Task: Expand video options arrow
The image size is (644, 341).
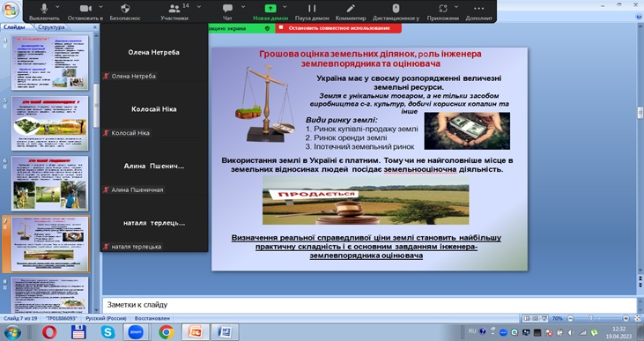Action: point(100,7)
